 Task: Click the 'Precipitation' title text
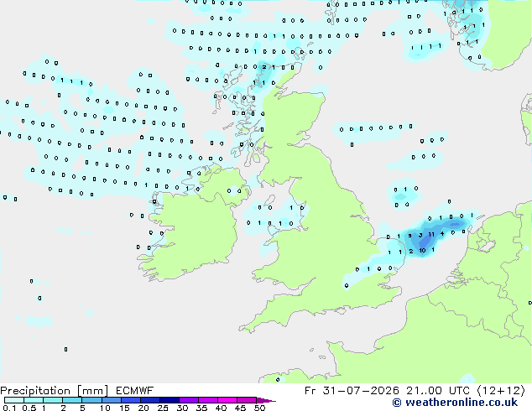(x=35, y=391)
